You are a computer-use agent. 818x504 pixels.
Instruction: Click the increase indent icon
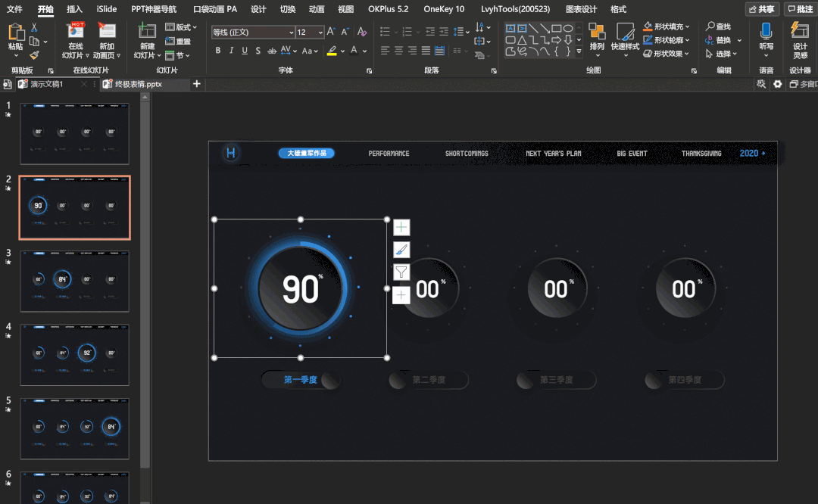click(444, 32)
